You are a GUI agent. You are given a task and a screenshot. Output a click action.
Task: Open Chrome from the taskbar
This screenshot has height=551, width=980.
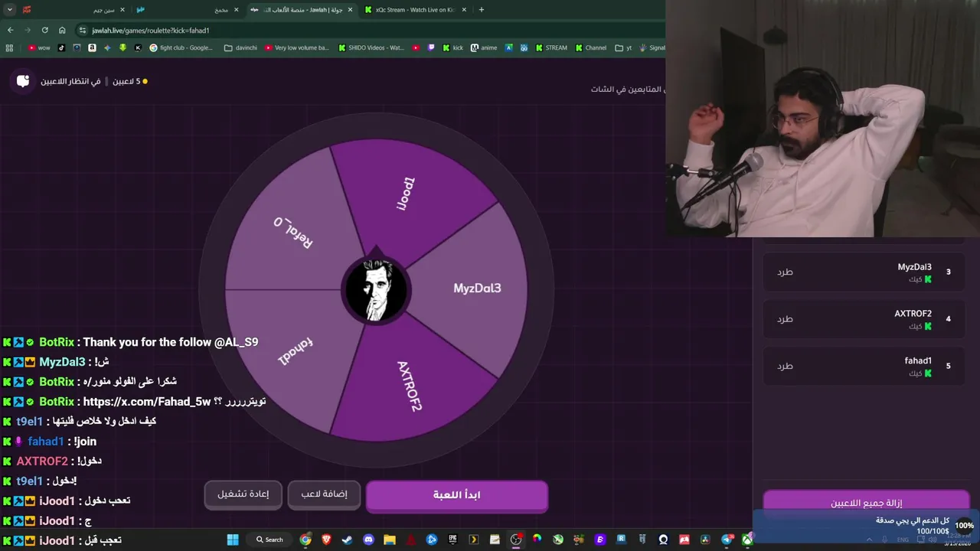click(305, 540)
